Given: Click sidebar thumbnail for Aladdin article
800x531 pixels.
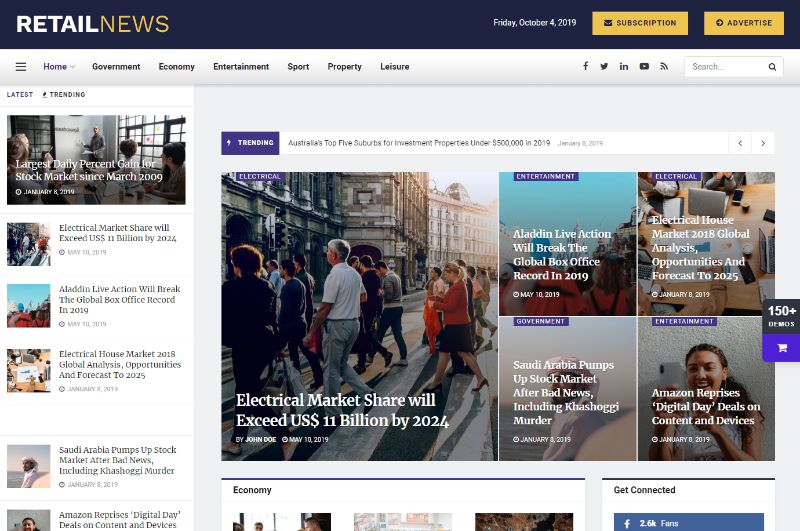Looking at the screenshot, I should (x=29, y=306).
